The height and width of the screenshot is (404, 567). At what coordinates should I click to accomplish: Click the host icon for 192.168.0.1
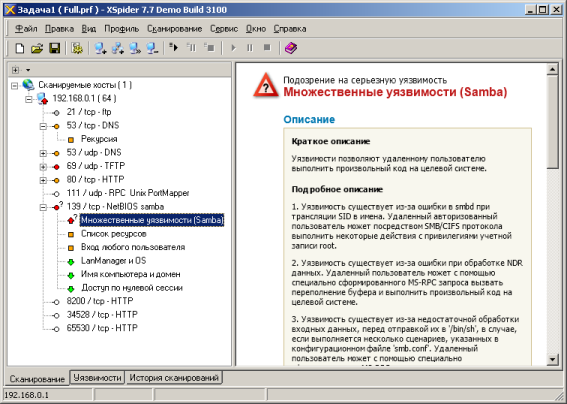[x=43, y=98]
